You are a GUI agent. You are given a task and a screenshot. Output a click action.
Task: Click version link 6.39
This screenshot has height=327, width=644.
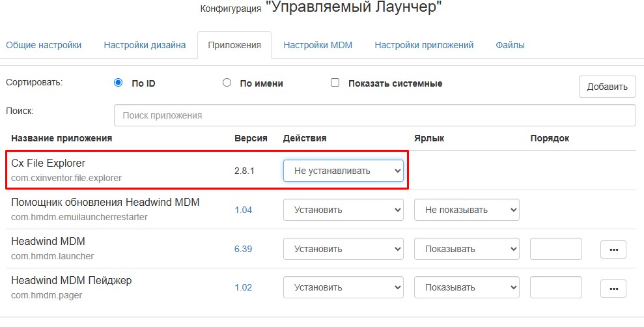[243, 249]
